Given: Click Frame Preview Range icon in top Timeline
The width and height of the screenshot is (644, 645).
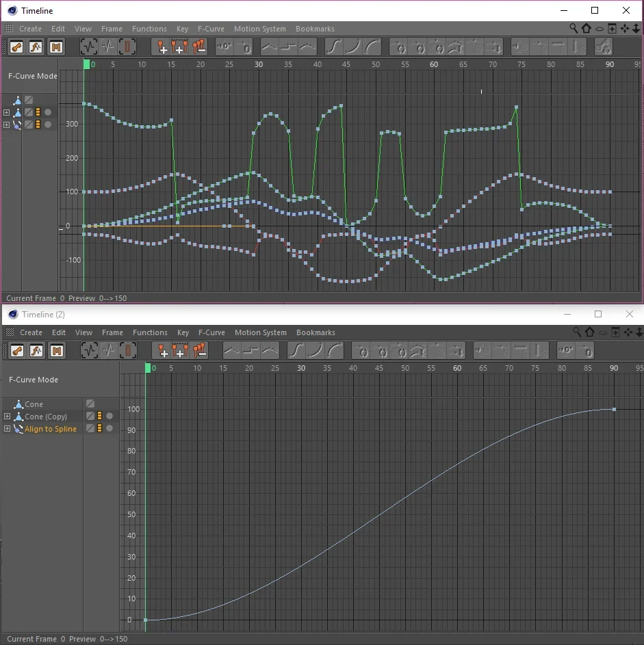Looking at the screenshot, I should click(x=127, y=47).
